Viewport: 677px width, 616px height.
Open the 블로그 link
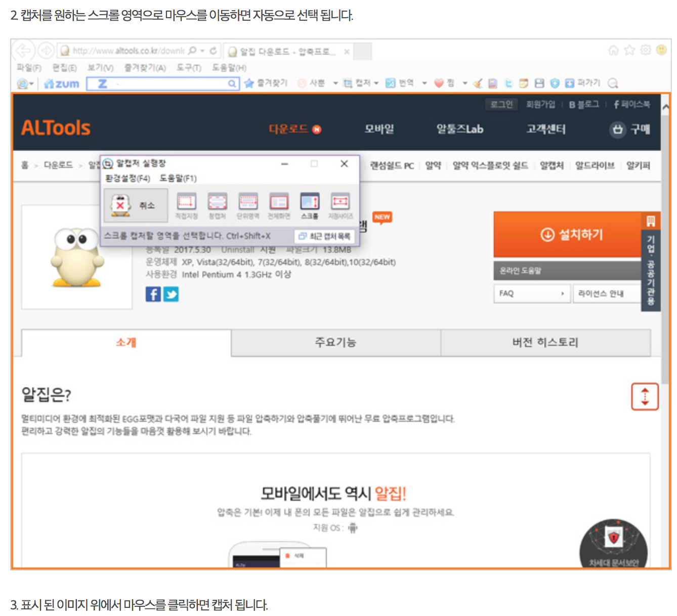[x=584, y=104]
